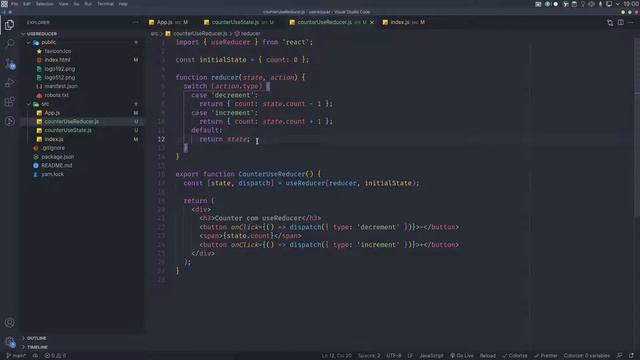
Task: Click the eye icon in status bar
Action: click(35, 356)
